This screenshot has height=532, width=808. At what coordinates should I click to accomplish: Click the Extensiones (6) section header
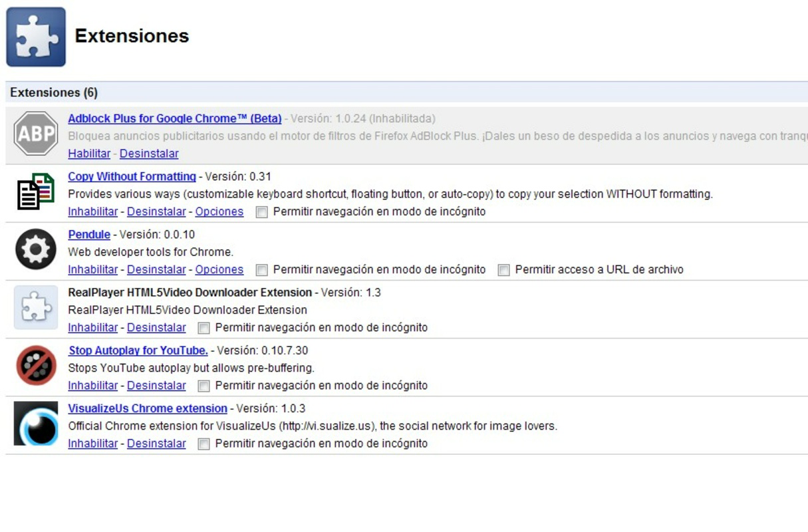[406, 92]
